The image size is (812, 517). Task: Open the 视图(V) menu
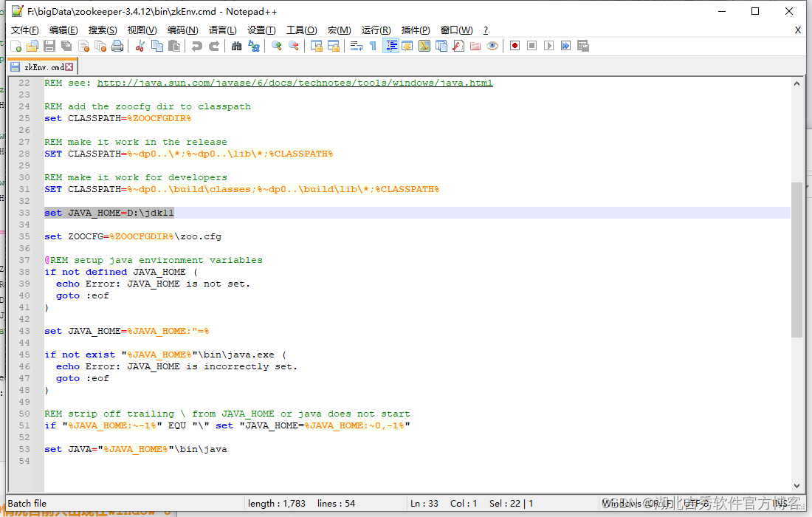tap(142, 30)
